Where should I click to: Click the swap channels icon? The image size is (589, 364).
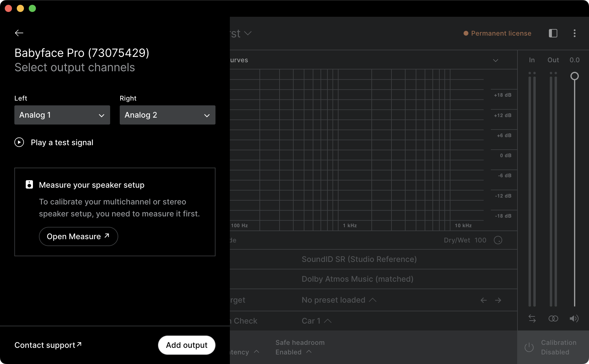tap(532, 318)
